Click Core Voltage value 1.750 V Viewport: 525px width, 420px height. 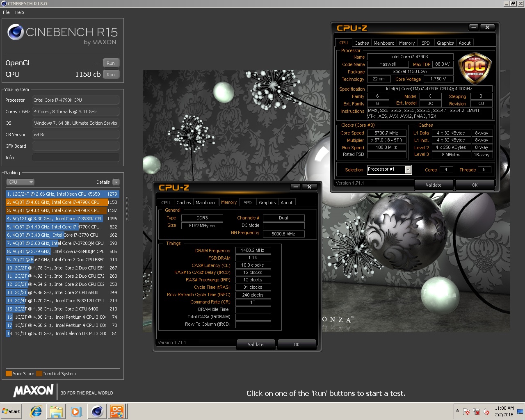[438, 79]
